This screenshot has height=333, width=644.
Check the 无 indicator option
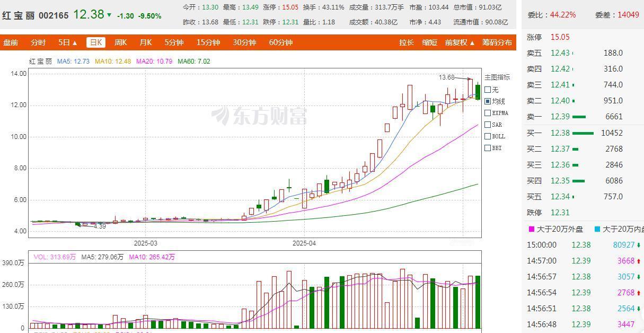(x=488, y=90)
